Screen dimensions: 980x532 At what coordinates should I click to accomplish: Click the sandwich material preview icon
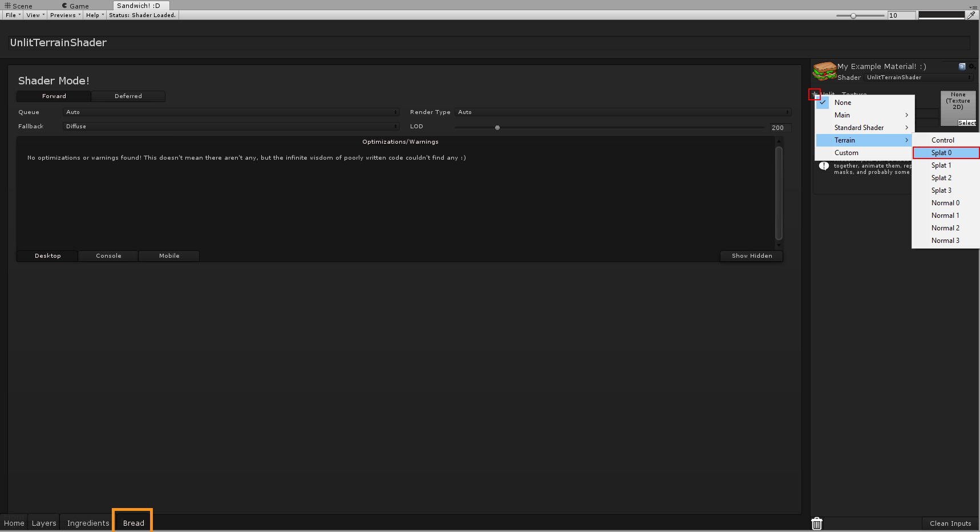coord(824,71)
